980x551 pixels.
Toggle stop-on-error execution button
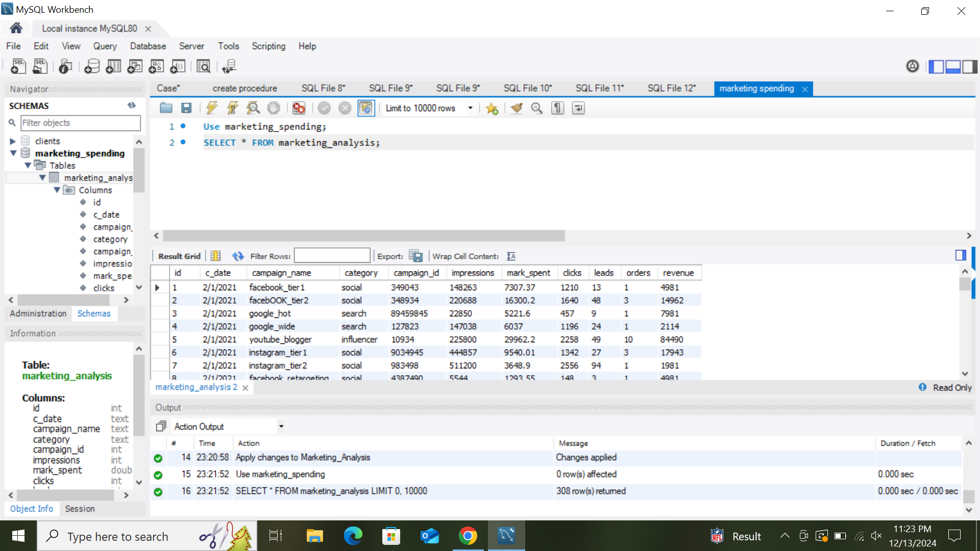coord(299,108)
